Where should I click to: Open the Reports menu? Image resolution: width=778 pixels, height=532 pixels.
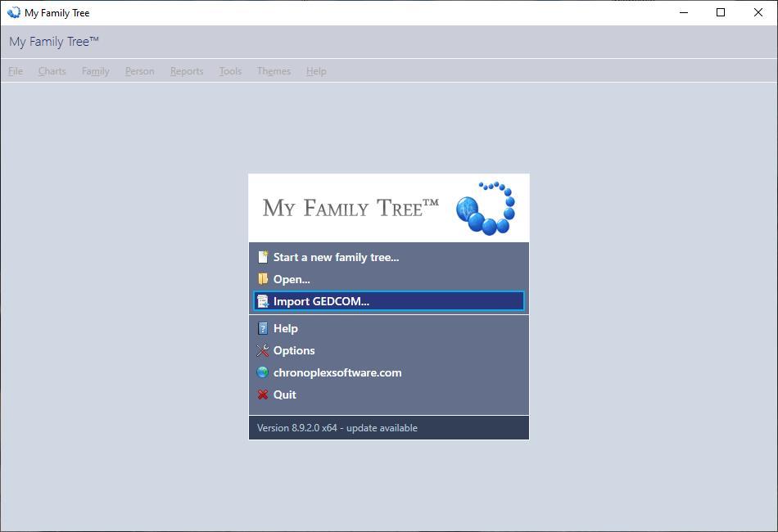click(187, 71)
